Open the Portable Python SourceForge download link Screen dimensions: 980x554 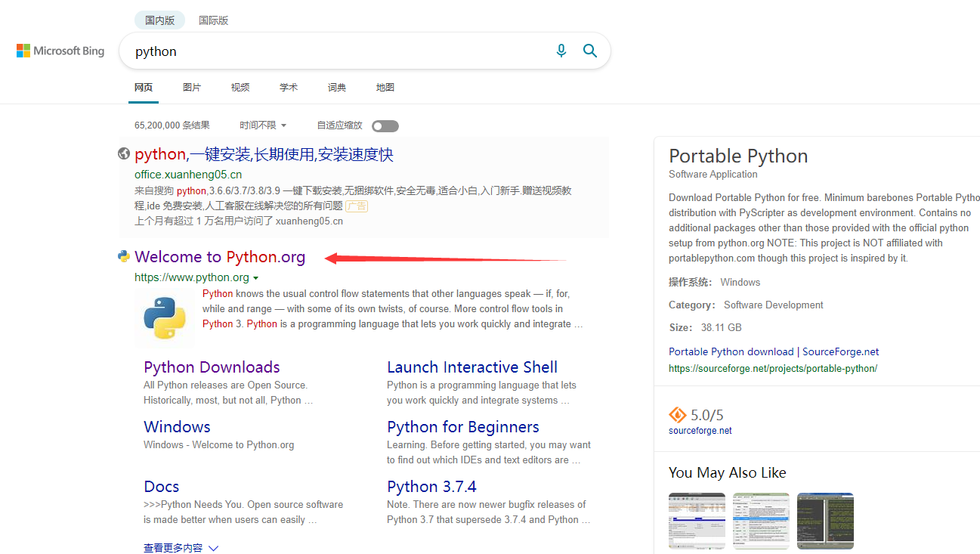tap(773, 351)
